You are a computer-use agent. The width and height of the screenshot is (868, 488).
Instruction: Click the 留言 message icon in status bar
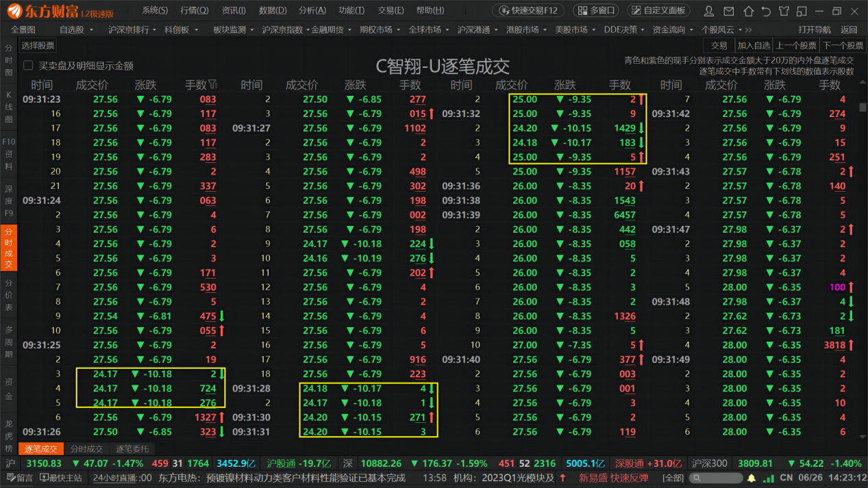(19, 478)
